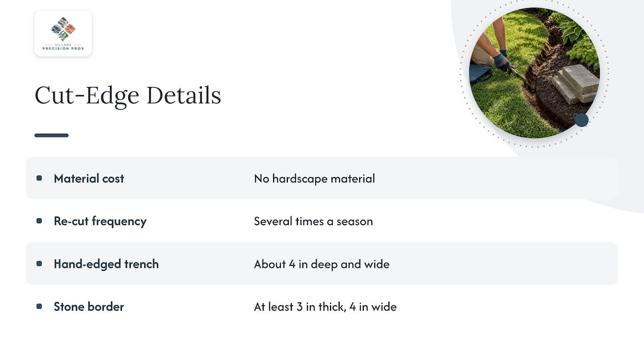The image size is (644, 362).
Task: Select the Stone border label
Action: point(89,307)
